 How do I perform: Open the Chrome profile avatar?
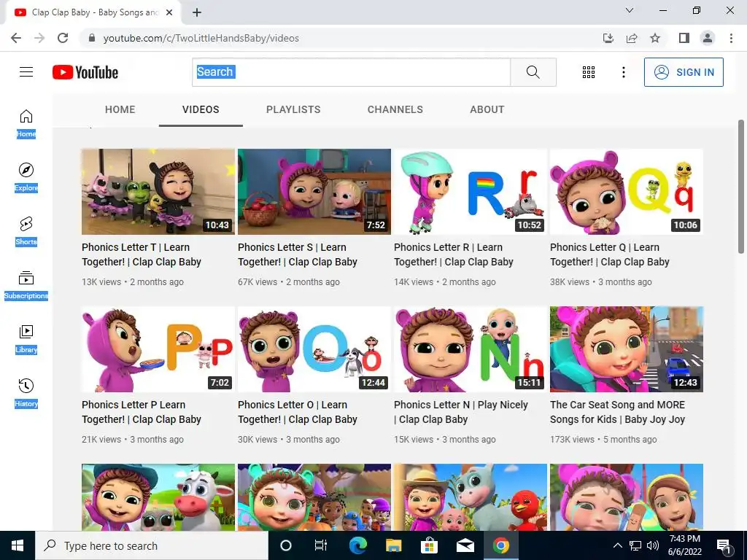(708, 38)
